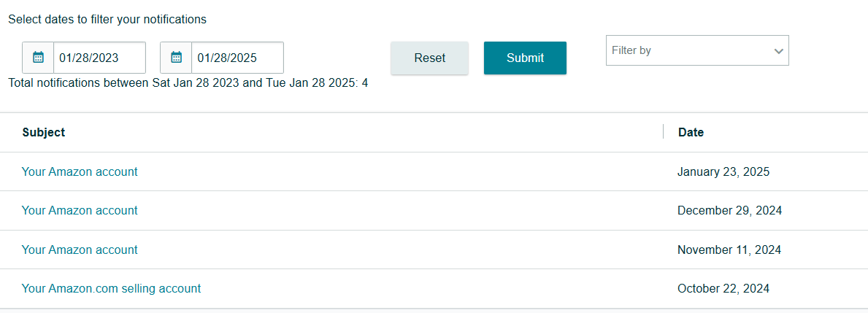Sort by the Subject column header
The image size is (868, 313).
pyautogui.click(x=44, y=132)
